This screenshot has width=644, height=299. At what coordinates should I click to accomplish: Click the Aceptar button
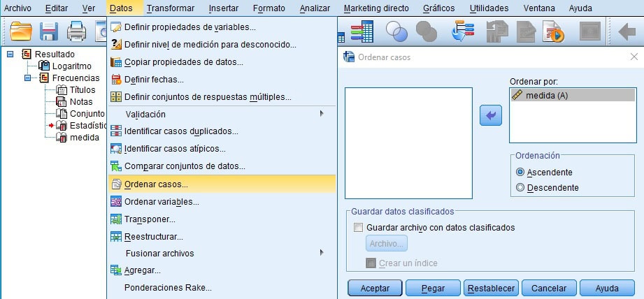375,289
